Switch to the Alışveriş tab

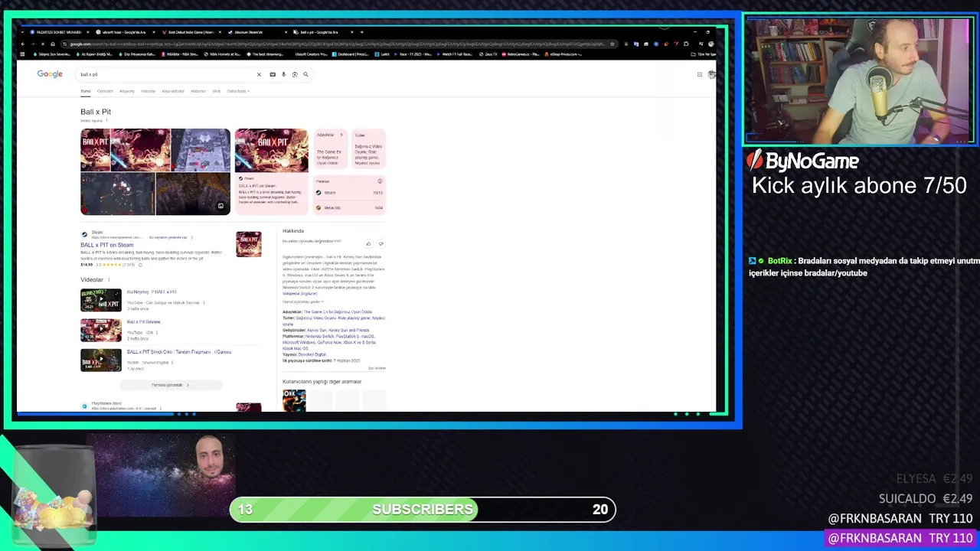click(126, 91)
